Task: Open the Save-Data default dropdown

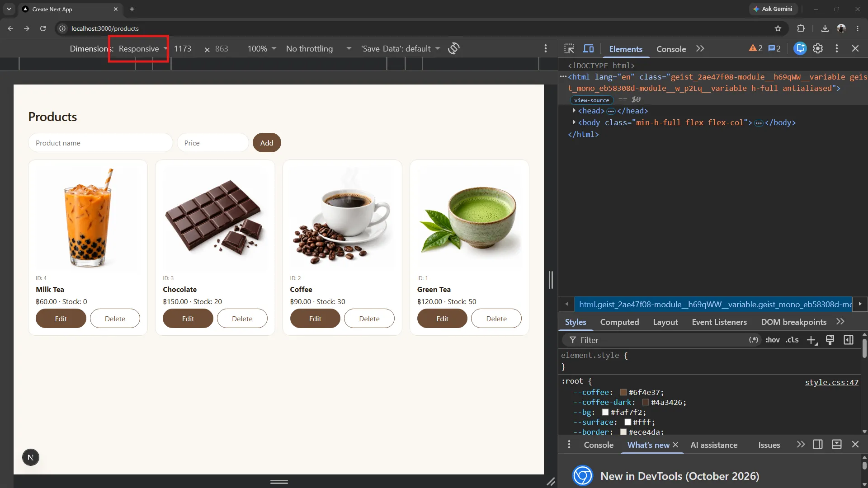Action: [x=401, y=48]
